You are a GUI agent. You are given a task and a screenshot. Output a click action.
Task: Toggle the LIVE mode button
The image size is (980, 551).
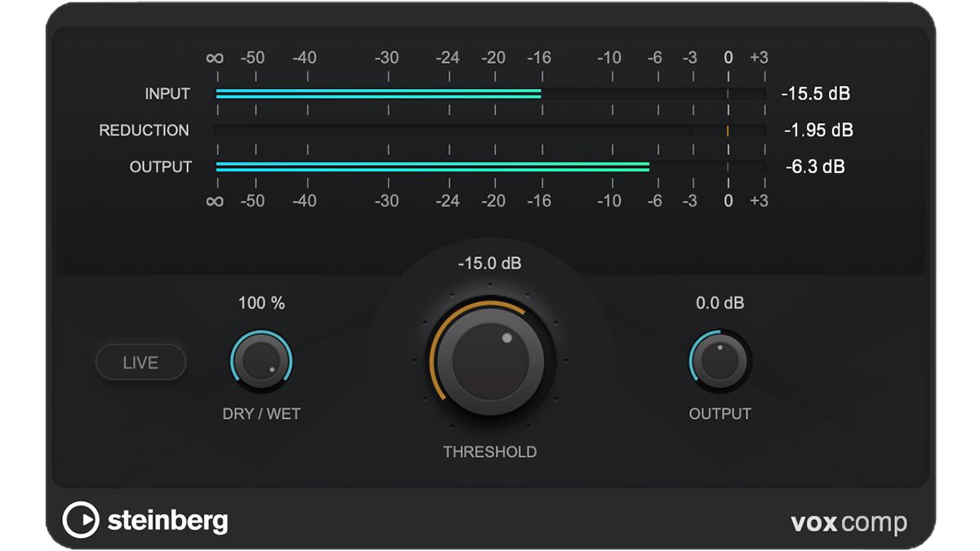click(x=140, y=362)
